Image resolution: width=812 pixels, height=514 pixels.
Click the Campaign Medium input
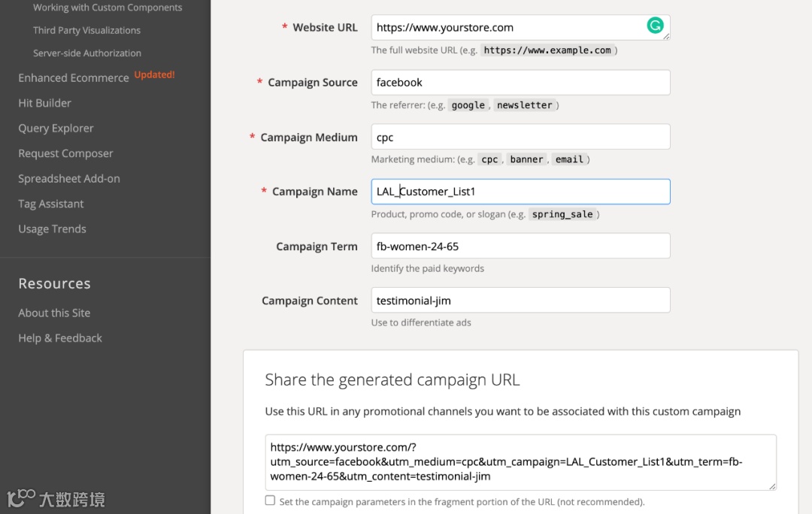click(520, 137)
